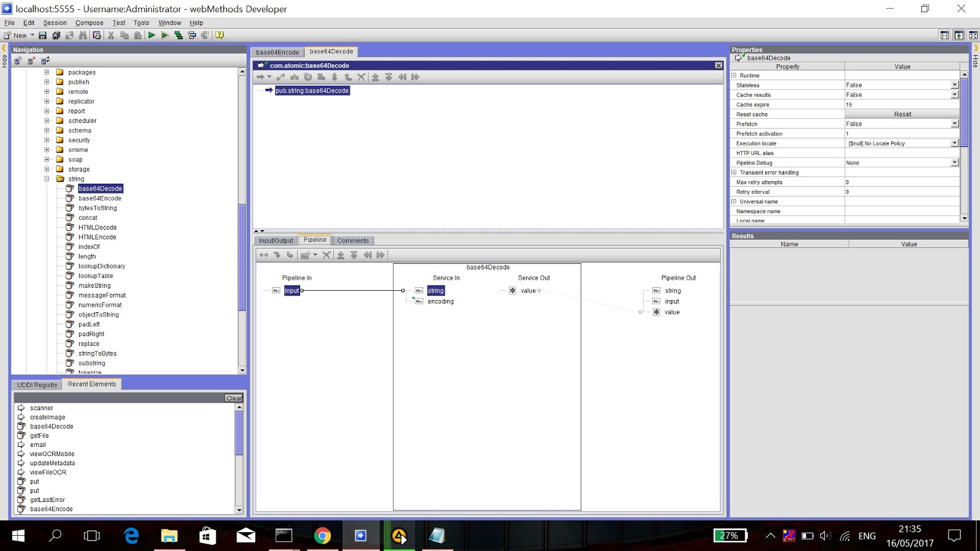Click the new server connection icon in Navigation panel
The height and width of the screenshot is (551, 980).
tap(18, 60)
